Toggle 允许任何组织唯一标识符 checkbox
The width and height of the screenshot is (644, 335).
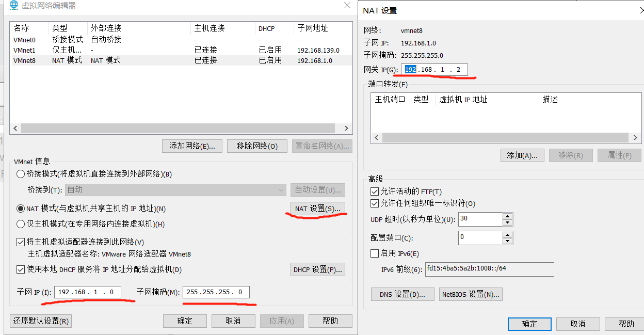(x=375, y=203)
